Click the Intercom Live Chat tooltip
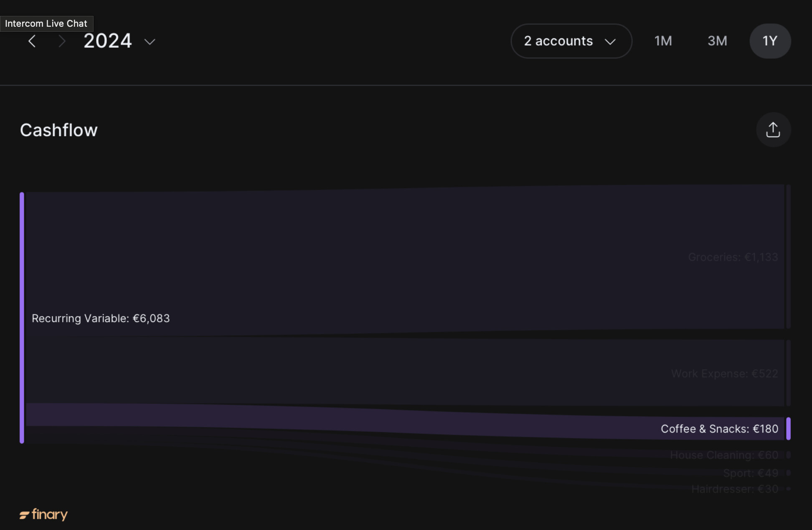The width and height of the screenshot is (812, 530). (46, 23)
